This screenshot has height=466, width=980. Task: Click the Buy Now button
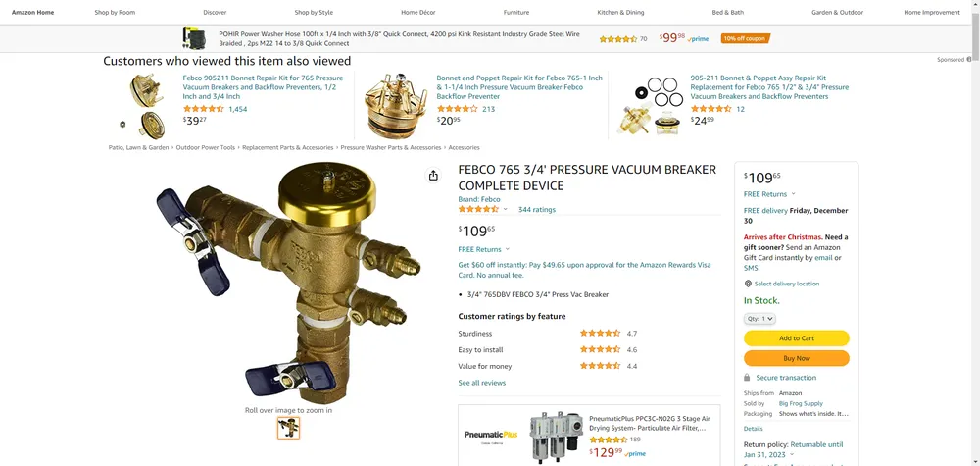[796, 358]
